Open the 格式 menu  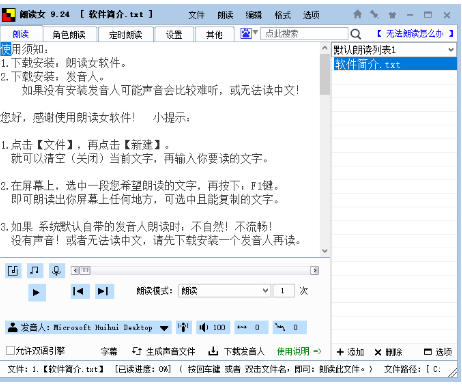pyautogui.click(x=282, y=15)
